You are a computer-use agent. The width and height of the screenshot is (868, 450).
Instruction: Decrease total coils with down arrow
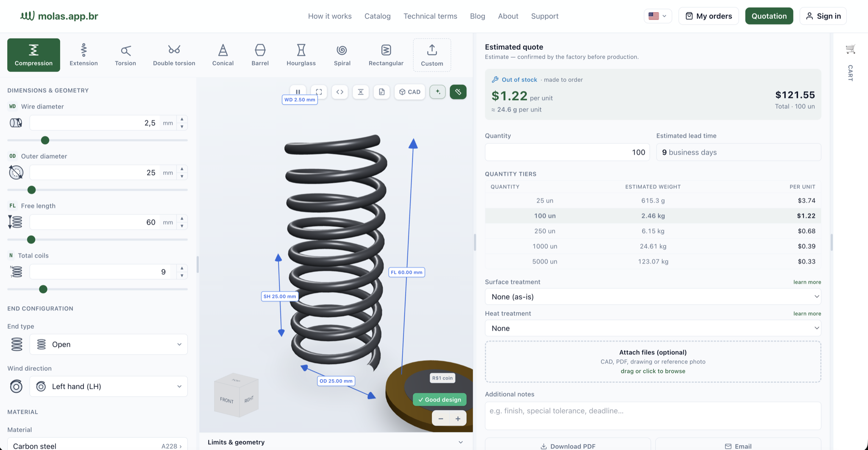tap(182, 276)
